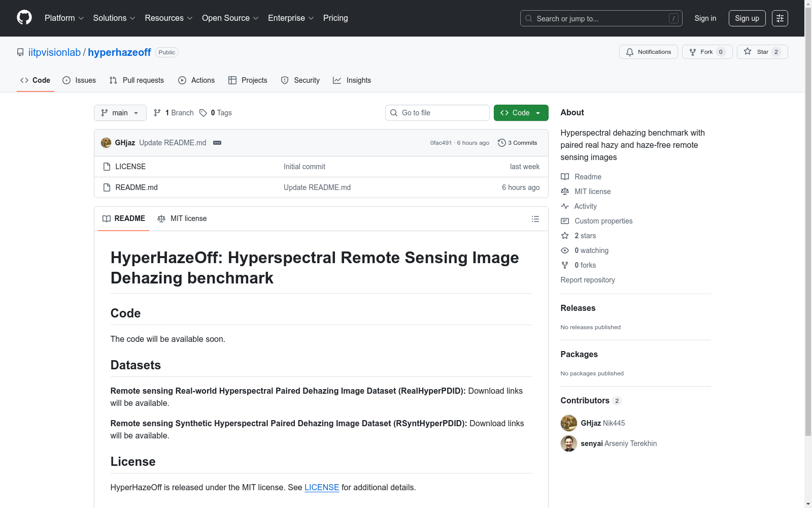The height and width of the screenshot is (508, 812).
Task: Click the commit history clock icon
Action: click(502, 143)
